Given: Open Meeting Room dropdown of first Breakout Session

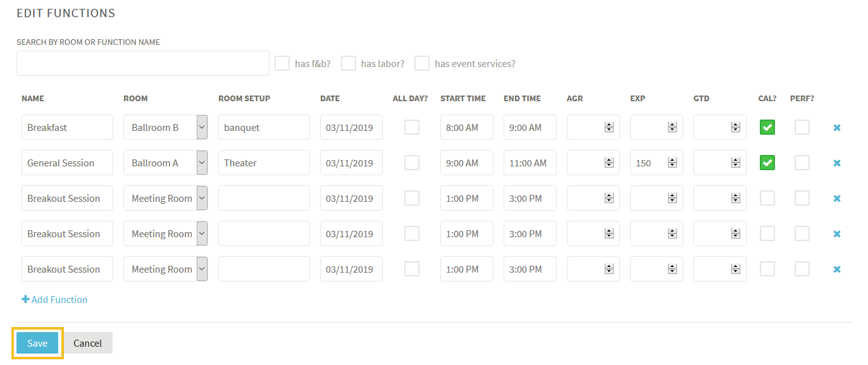Looking at the screenshot, I should click(166, 198).
